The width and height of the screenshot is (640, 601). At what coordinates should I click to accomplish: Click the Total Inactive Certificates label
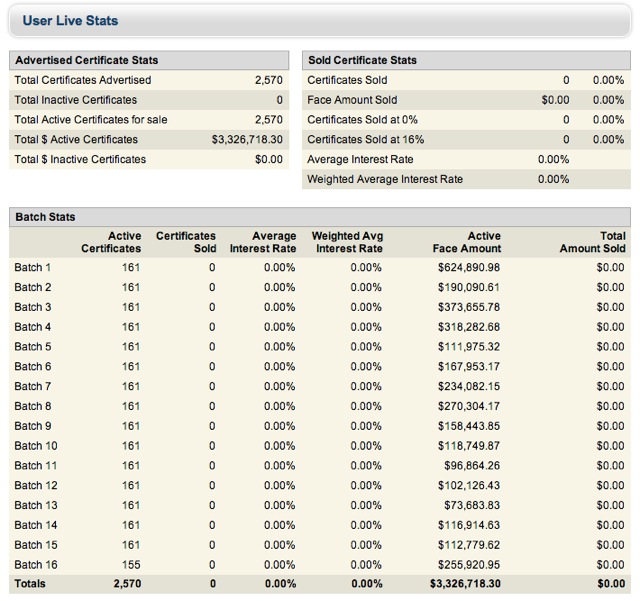76,100
